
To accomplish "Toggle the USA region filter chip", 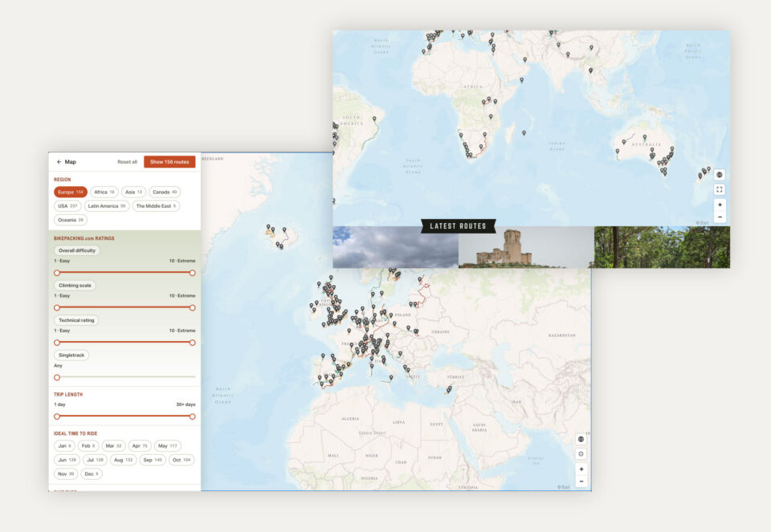I will 67,206.
